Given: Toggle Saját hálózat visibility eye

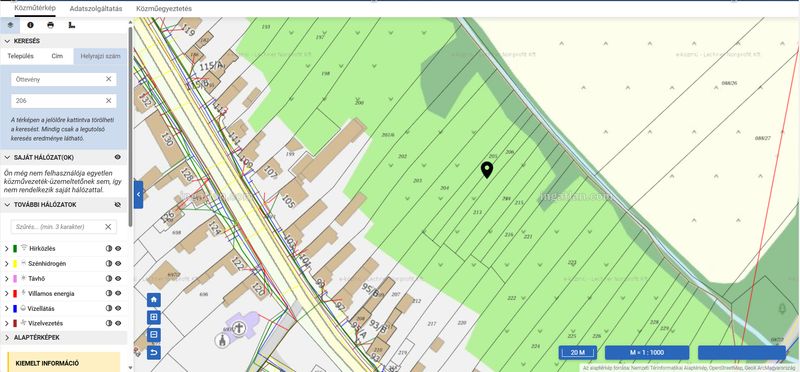Looking at the screenshot, I should [118, 157].
